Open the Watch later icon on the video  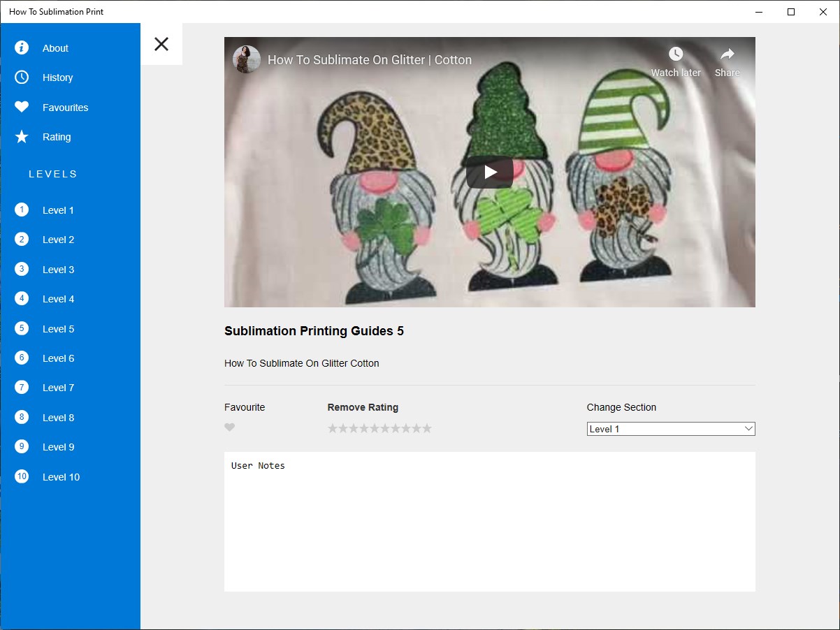(675, 54)
